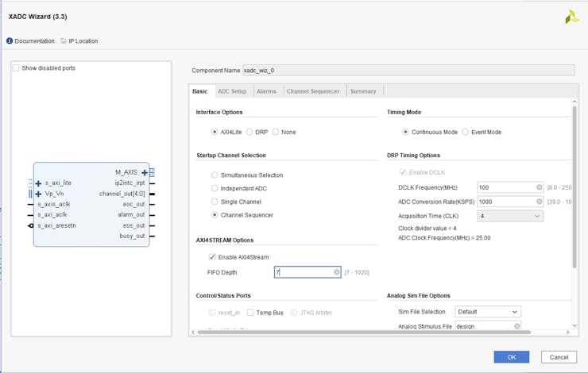Toggle Show disabled ports checkbox
This screenshot has width=588, height=373.
pyautogui.click(x=16, y=67)
